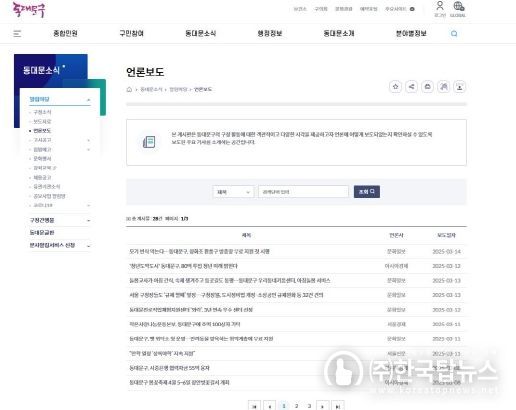Click the home icon in breadcrumb

(x=129, y=89)
